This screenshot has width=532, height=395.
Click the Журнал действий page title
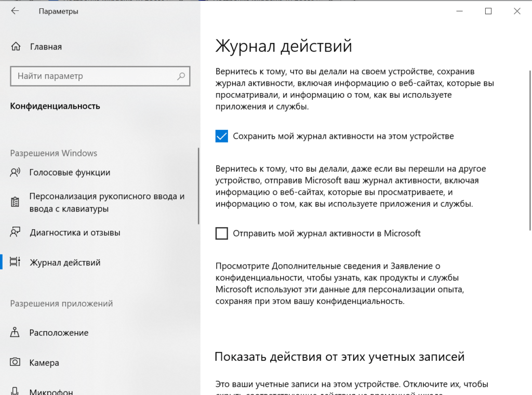pos(284,46)
